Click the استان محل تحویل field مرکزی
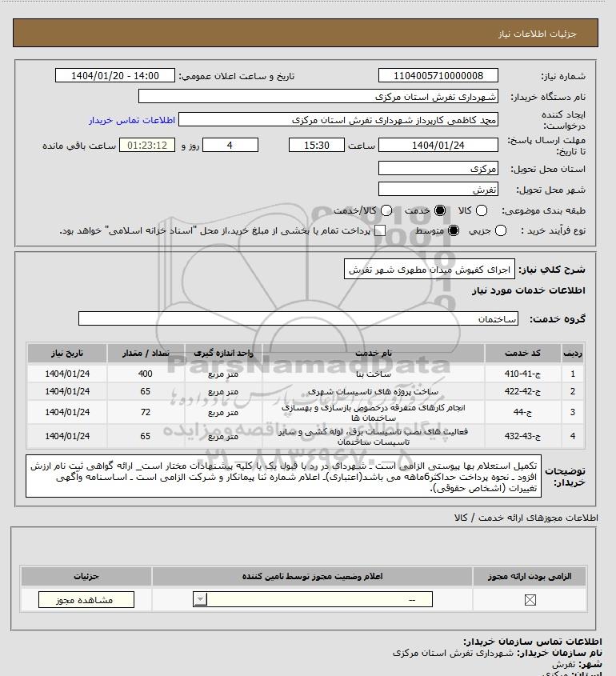This screenshot has width=616, height=676. point(438,169)
